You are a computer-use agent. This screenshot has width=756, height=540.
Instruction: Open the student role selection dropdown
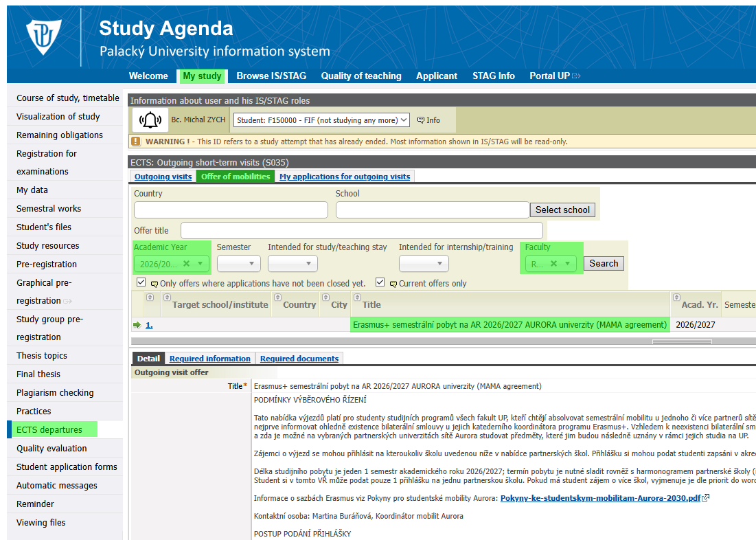(x=321, y=120)
